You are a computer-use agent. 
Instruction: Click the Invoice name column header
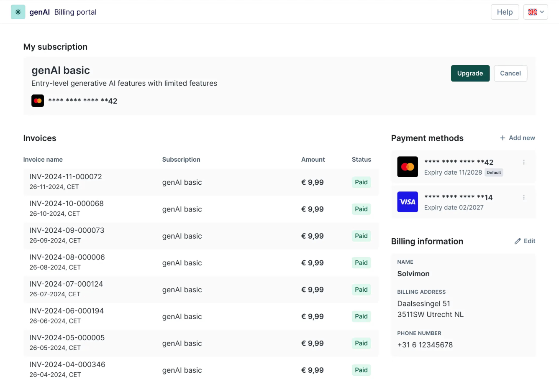point(43,160)
